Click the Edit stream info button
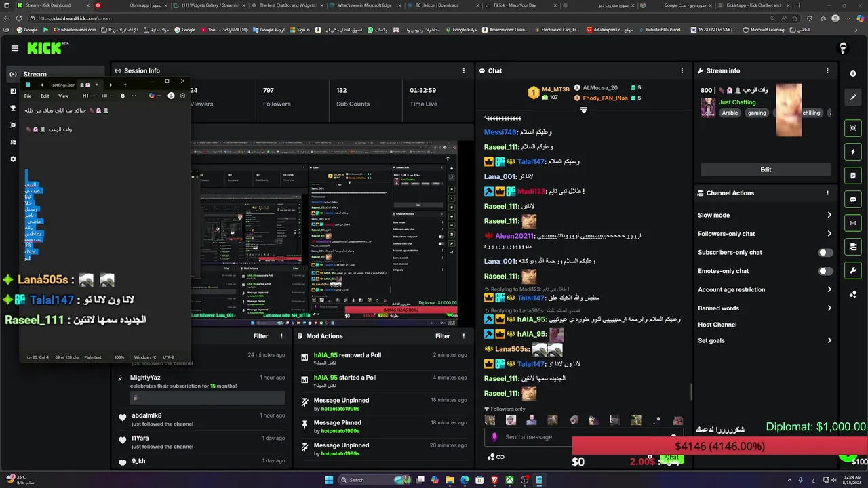Image resolution: width=868 pixels, height=488 pixels. [x=766, y=169]
